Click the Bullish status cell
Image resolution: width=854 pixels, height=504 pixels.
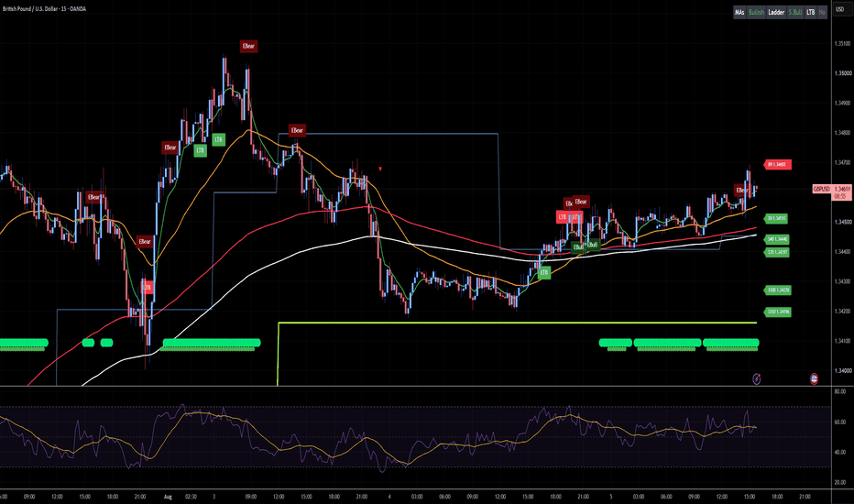click(x=756, y=12)
